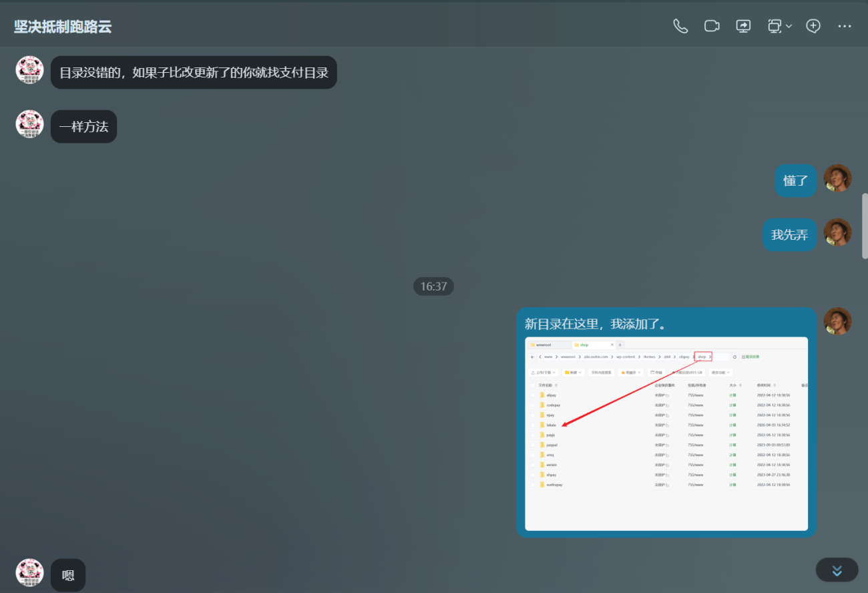
Task: Open the file manager screenshot image
Action: (x=666, y=433)
